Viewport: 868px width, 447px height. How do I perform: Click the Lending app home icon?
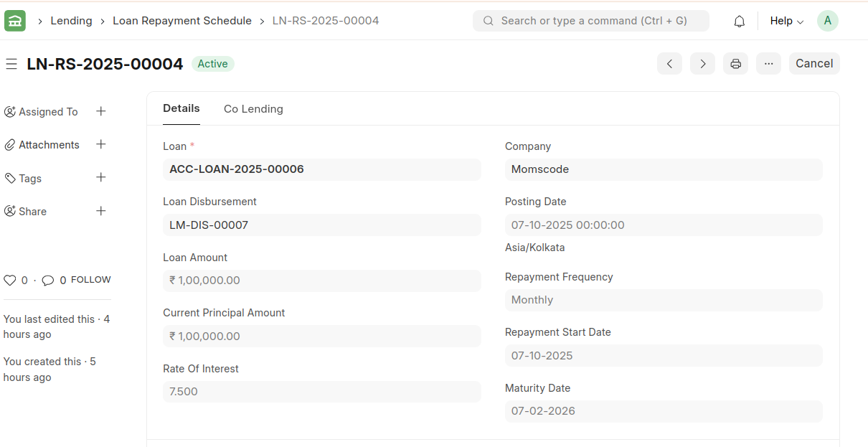[15, 21]
